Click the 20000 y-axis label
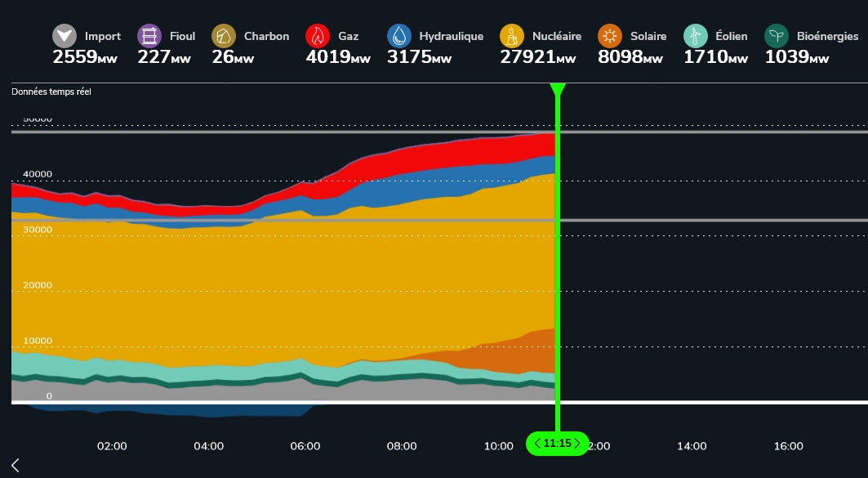The width and height of the screenshot is (868, 478). point(38,285)
